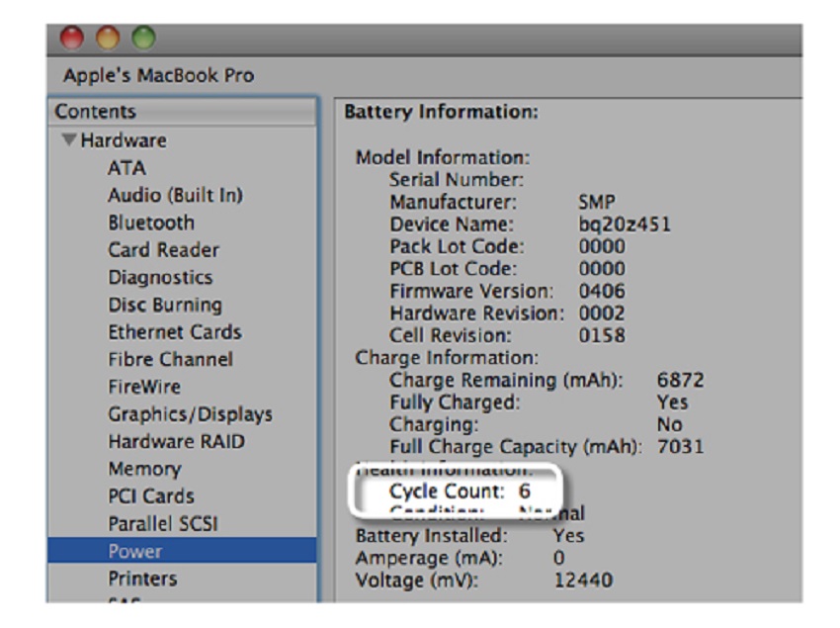Select Memory in the sidebar
This screenshot has width=840, height=628.
144,469
